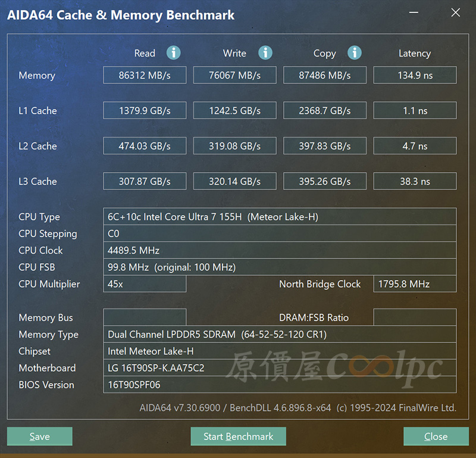Click the Read column header
476x458 pixels.
[x=145, y=53]
